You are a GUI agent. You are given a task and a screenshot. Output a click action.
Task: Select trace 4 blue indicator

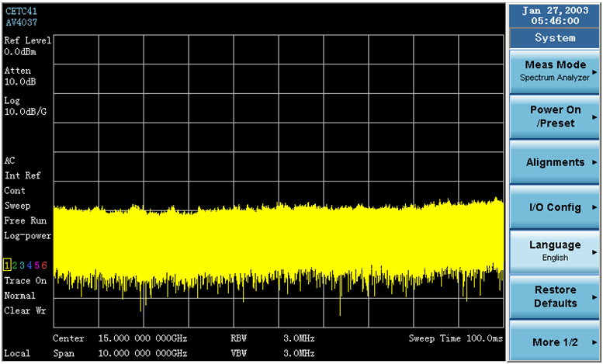[29, 265]
